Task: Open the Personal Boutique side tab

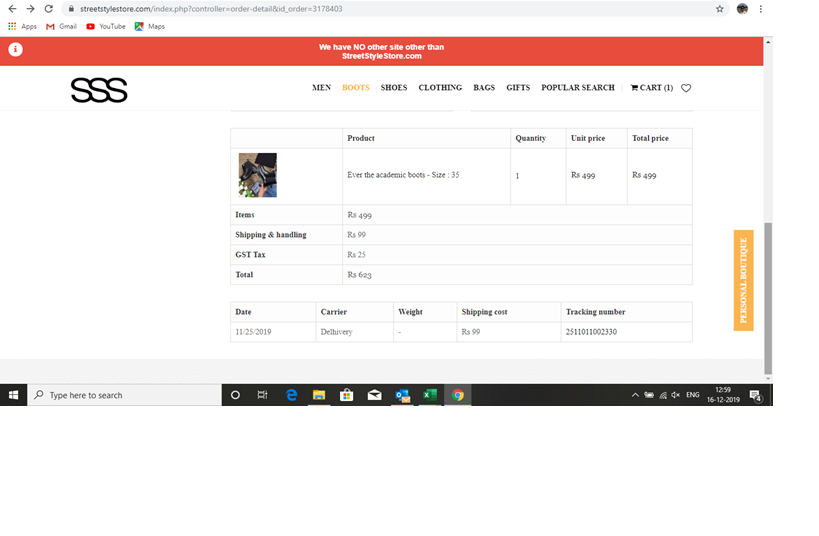Action: [743, 280]
